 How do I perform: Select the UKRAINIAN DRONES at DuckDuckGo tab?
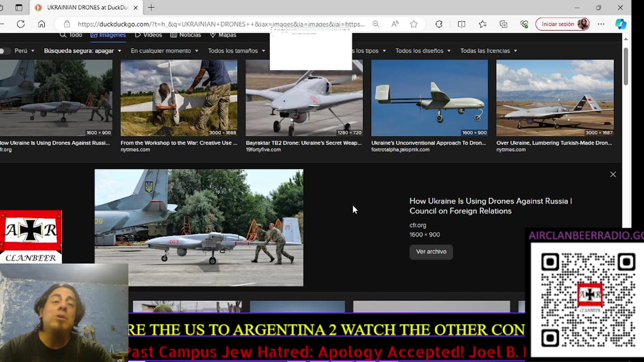coord(87,8)
